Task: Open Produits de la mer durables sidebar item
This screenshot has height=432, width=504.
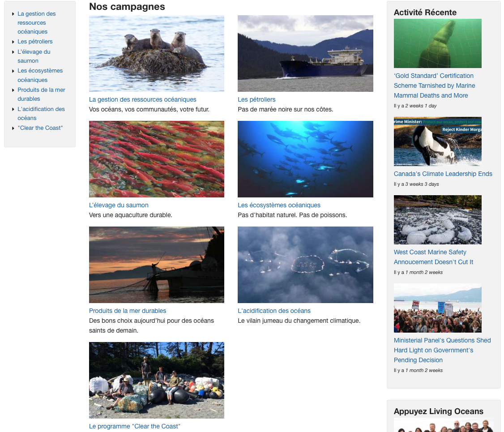Action: (41, 94)
